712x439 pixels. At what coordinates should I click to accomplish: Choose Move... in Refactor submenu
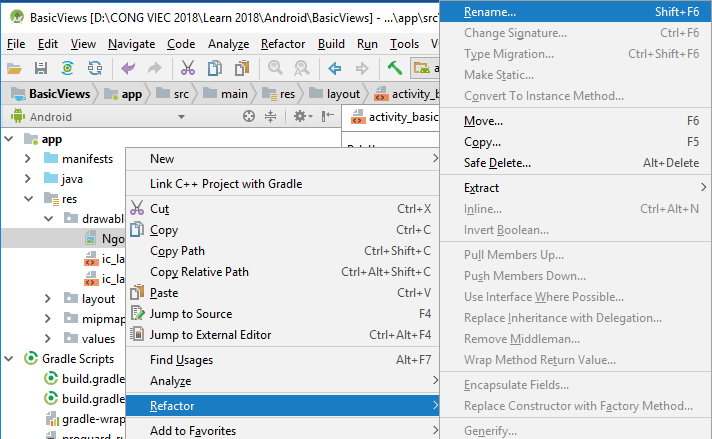point(575,121)
